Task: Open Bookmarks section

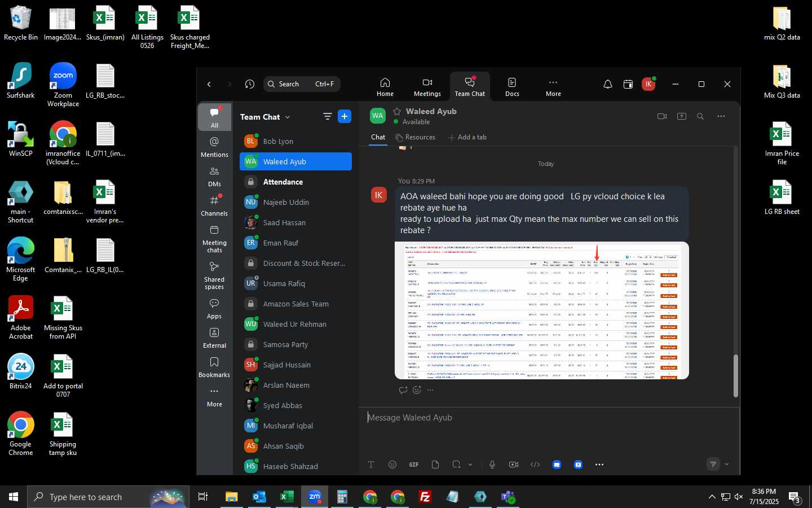Action: [214, 367]
